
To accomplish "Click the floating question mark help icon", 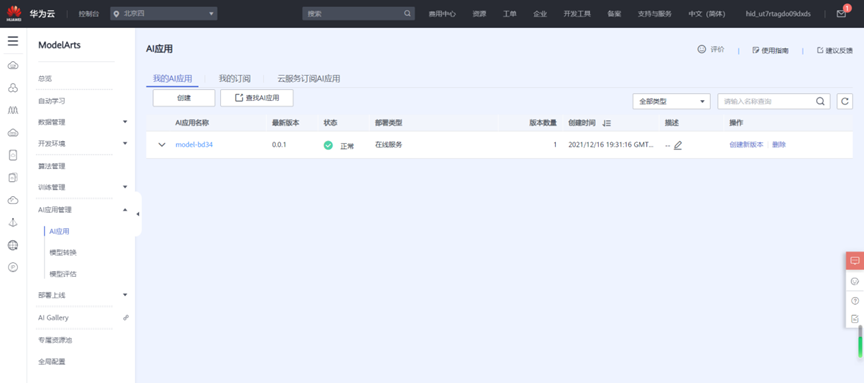I will (855, 301).
